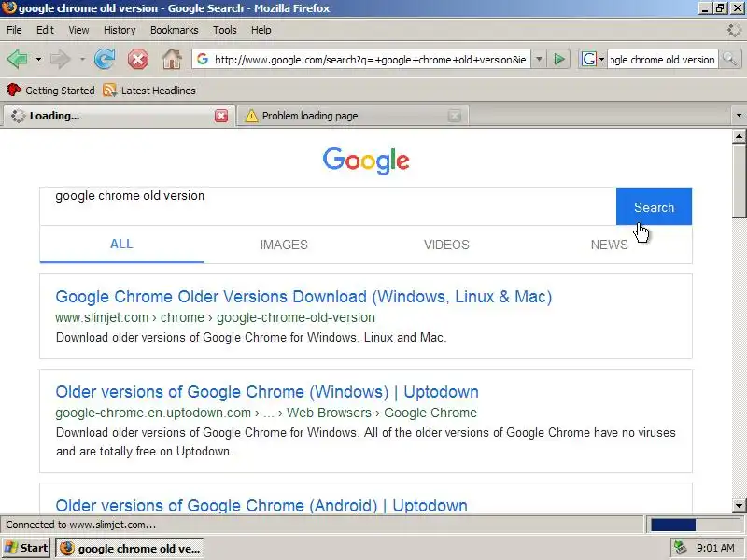Click the toolbar search text field
Image resolution: width=747 pixels, height=560 pixels.
662,60
